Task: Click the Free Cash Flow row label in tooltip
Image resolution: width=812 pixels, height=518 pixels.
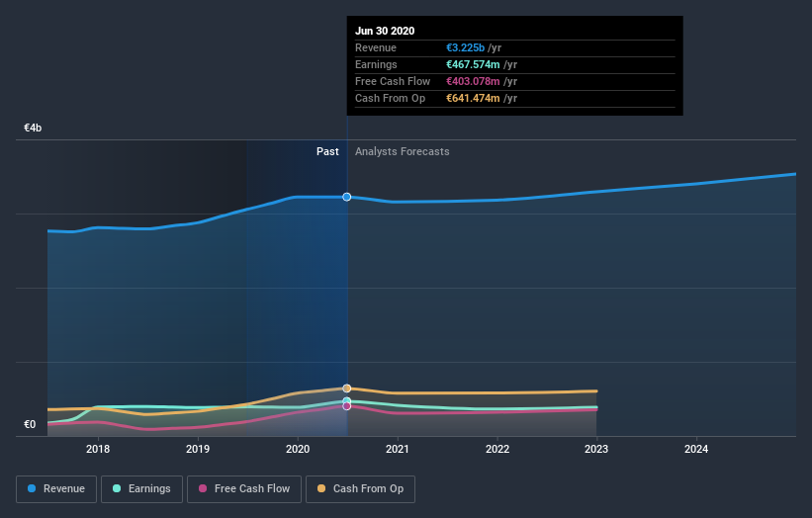Action: [x=393, y=81]
